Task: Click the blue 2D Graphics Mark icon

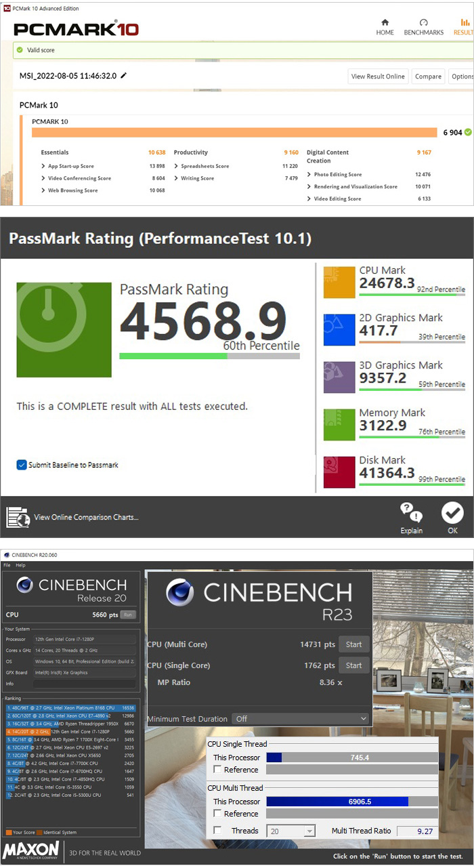Action: (x=339, y=329)
